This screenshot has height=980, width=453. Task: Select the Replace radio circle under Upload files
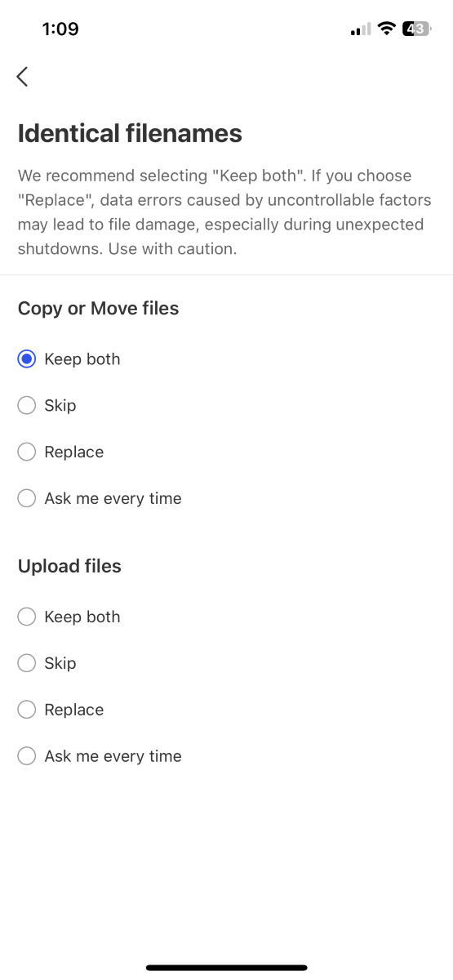(27, 710)
